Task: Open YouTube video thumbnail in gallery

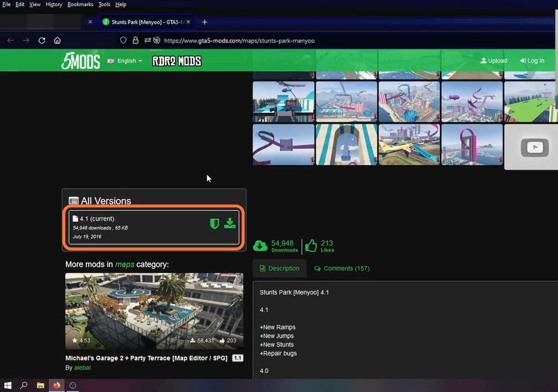Action: point(532,147)
